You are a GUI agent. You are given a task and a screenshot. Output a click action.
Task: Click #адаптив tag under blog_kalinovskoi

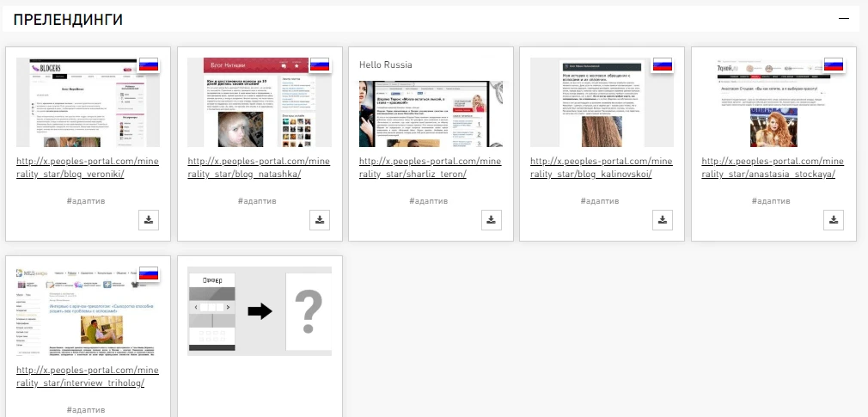pyautogui.click(x=600, y=201)
